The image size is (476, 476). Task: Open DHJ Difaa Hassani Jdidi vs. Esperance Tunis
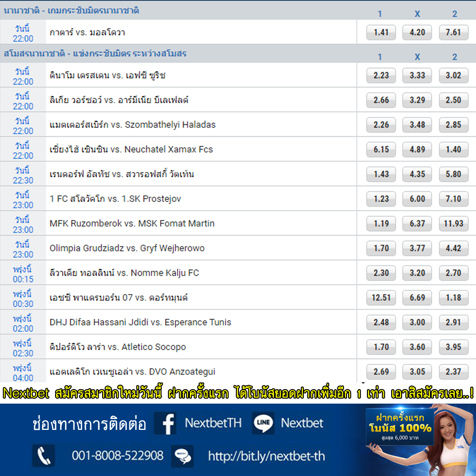coord(140,322)
